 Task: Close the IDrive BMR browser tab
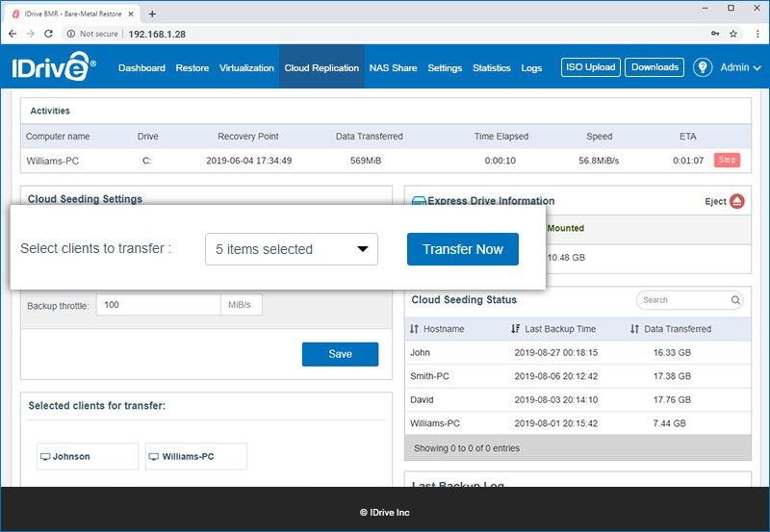coord(131,13)
